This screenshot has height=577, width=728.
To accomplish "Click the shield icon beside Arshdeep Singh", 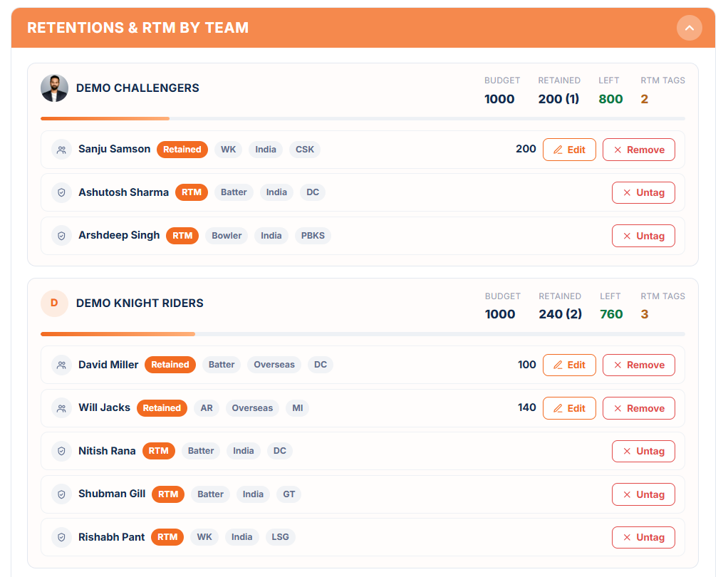I will point(61,236).
